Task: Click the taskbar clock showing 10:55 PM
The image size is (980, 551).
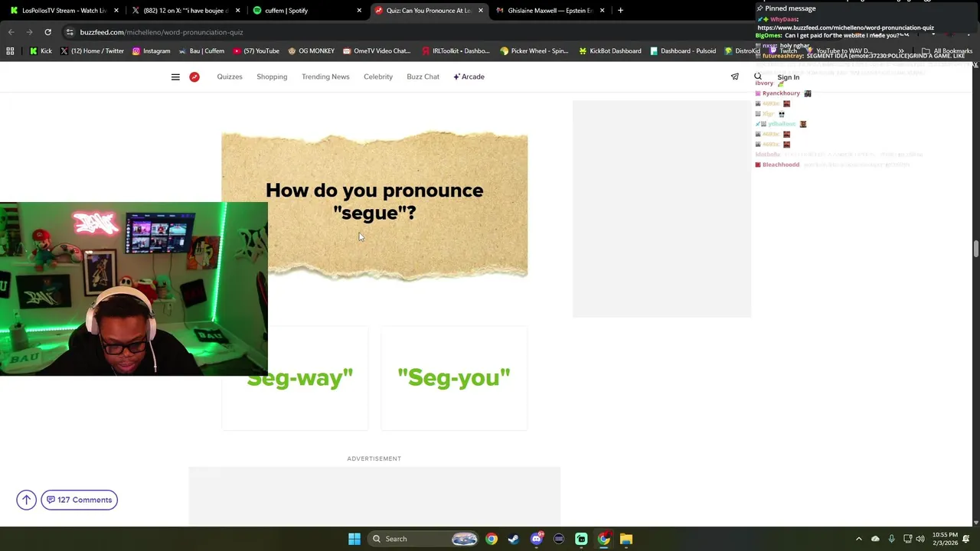Action: coord(946,539)
